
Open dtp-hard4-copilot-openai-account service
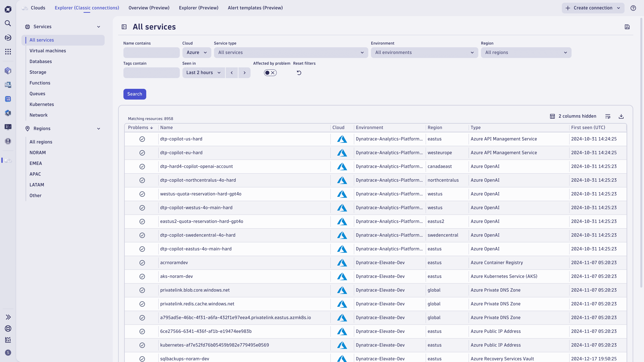click(x=197, y=166)
